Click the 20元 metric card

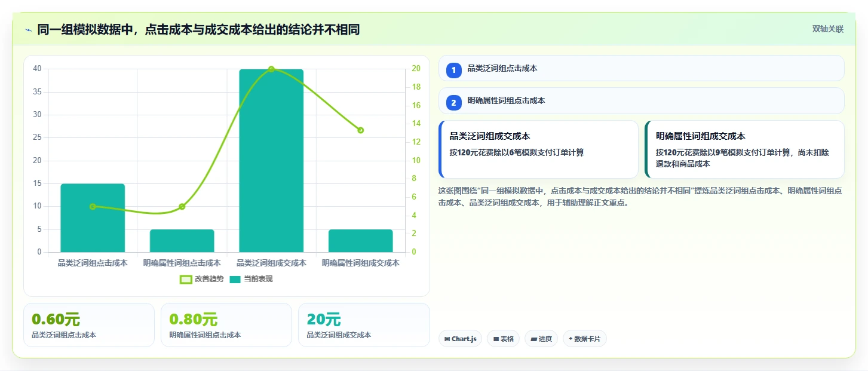[364, 325]
